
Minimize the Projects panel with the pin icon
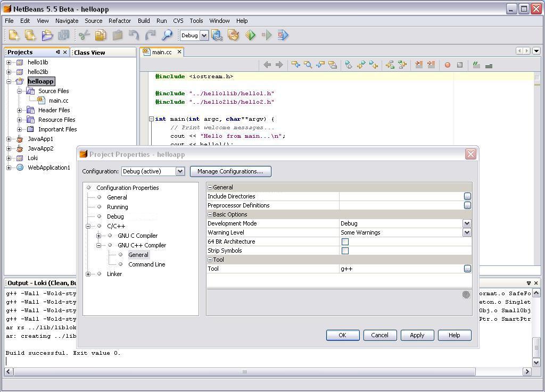(x=57, y=52)
